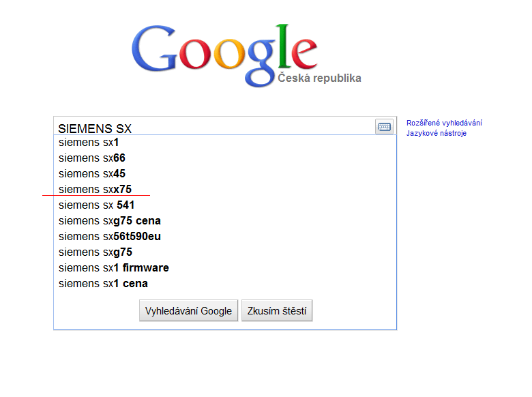This screenshot has width=532, height=397.
Task: Choose siemens sxg75 cena suggestion
Action: [x=225, y=220]
